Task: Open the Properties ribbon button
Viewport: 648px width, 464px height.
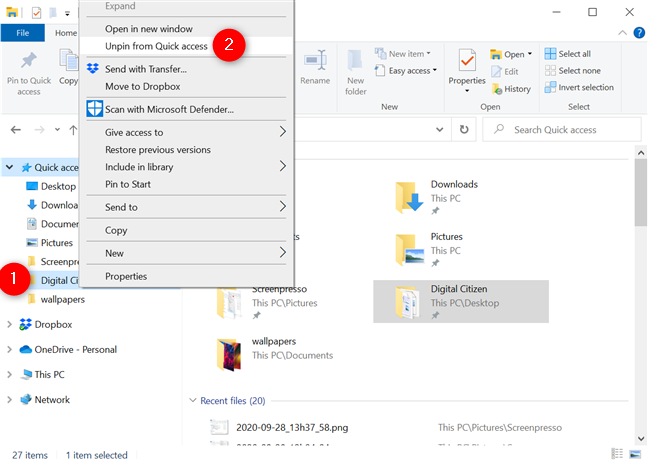Action: [x=467, y=71]
